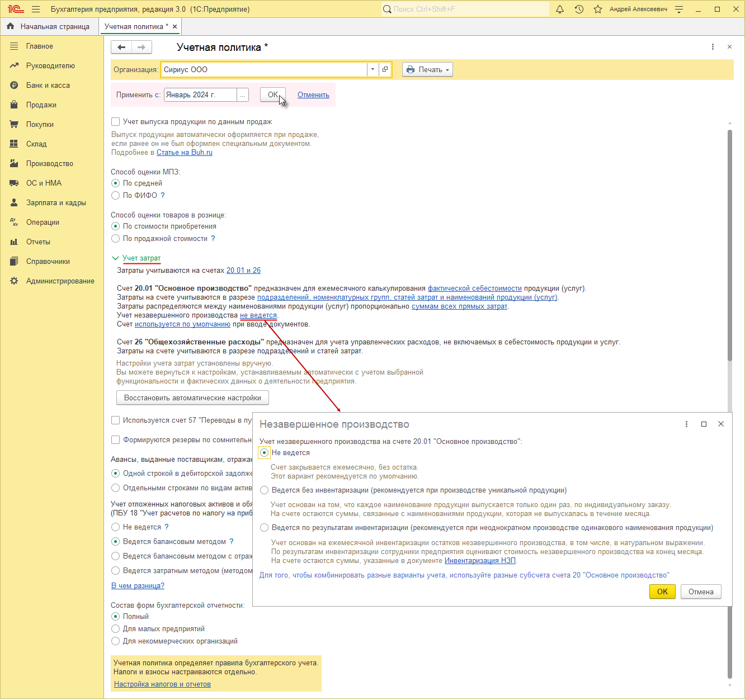Open Продажи section bag icon
The height and width of the screenshot is (700, 745).
(14, 105)
